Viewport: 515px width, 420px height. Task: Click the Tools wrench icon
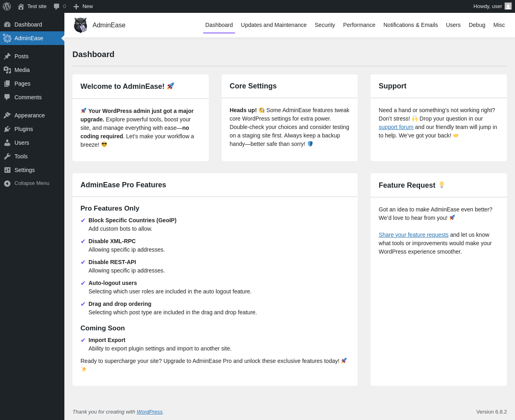pos(7,156)
